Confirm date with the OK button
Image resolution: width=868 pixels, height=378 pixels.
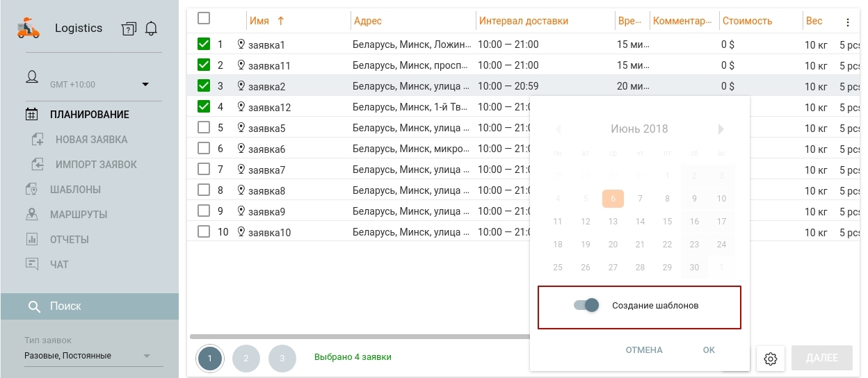tap(709, 350)
